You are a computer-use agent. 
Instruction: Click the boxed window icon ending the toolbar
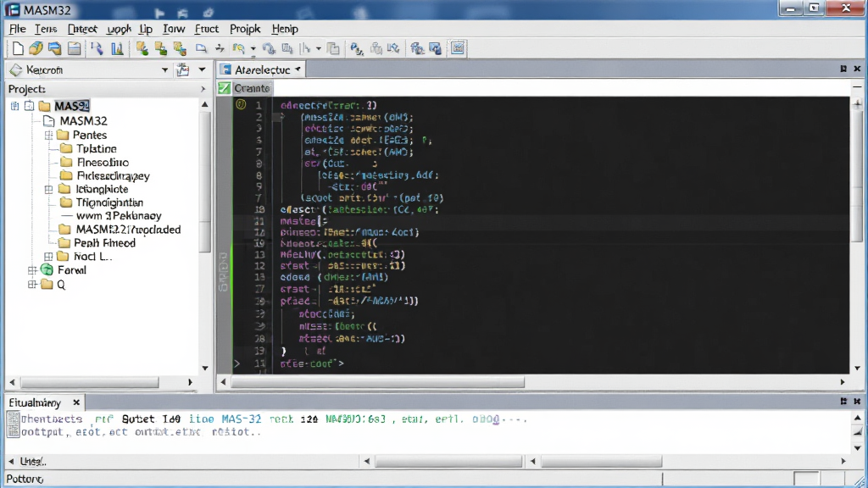[x=458, y=48]
